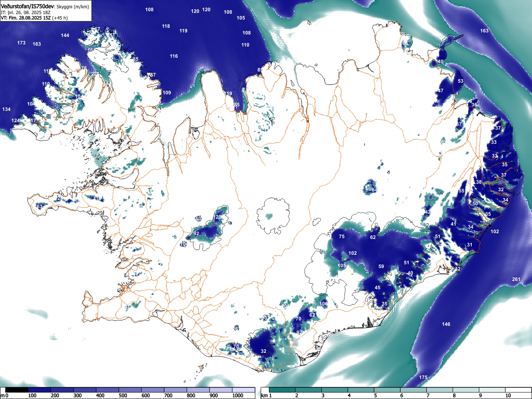Click the 118 visibility value in north sea
The image size is (532, 399).
pos(166,26)
